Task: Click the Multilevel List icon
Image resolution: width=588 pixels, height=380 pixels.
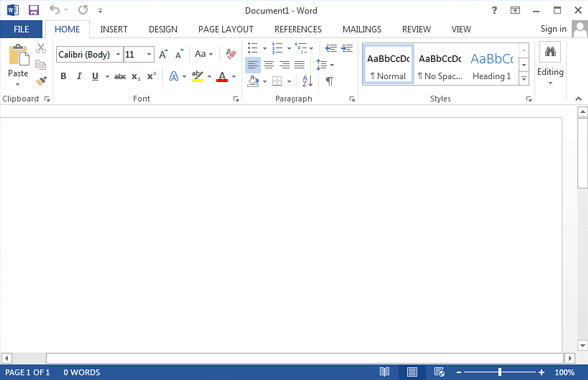Action: [x=301, y=48]
